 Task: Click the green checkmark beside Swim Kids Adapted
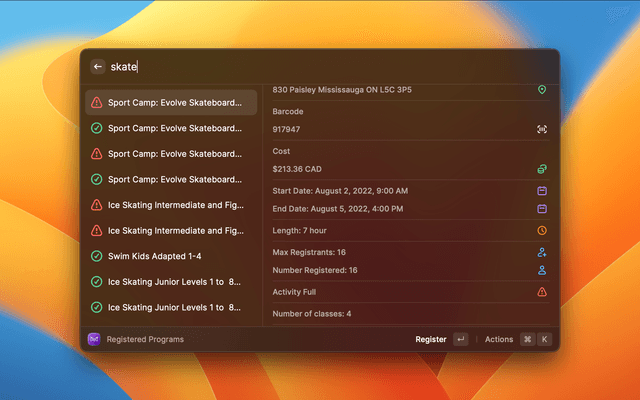96,256
